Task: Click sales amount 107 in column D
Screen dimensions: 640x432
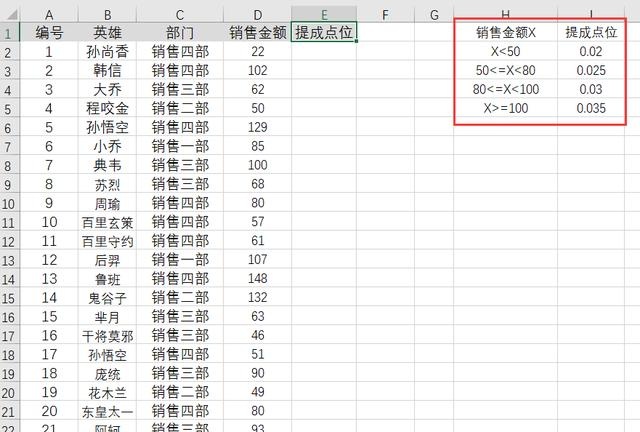Action: point(258,260)
